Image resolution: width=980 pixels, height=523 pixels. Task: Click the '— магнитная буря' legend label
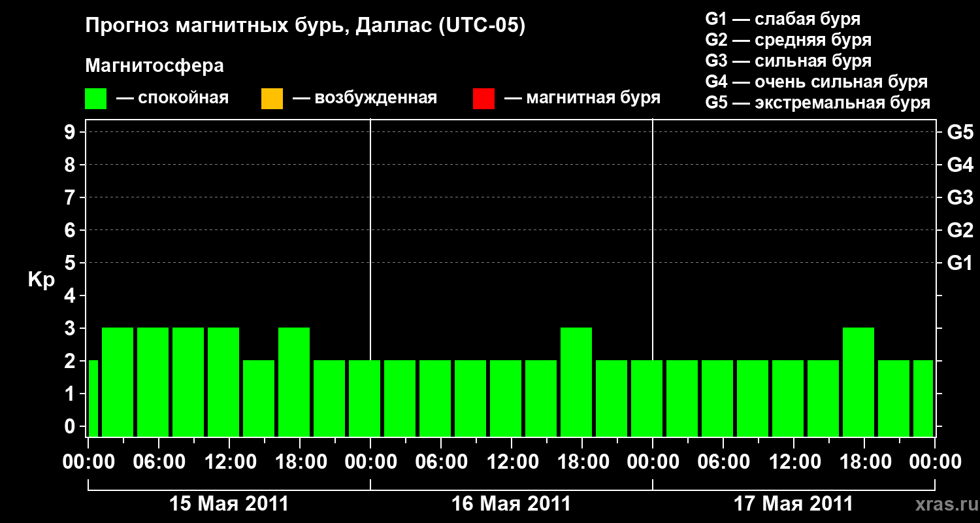click(x=583, y=98)
